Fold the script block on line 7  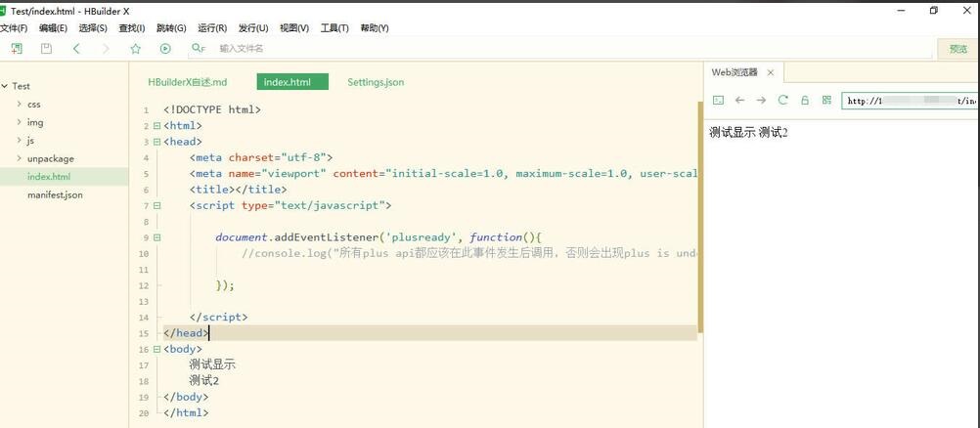pyautogui.click(x=156, y=205)
